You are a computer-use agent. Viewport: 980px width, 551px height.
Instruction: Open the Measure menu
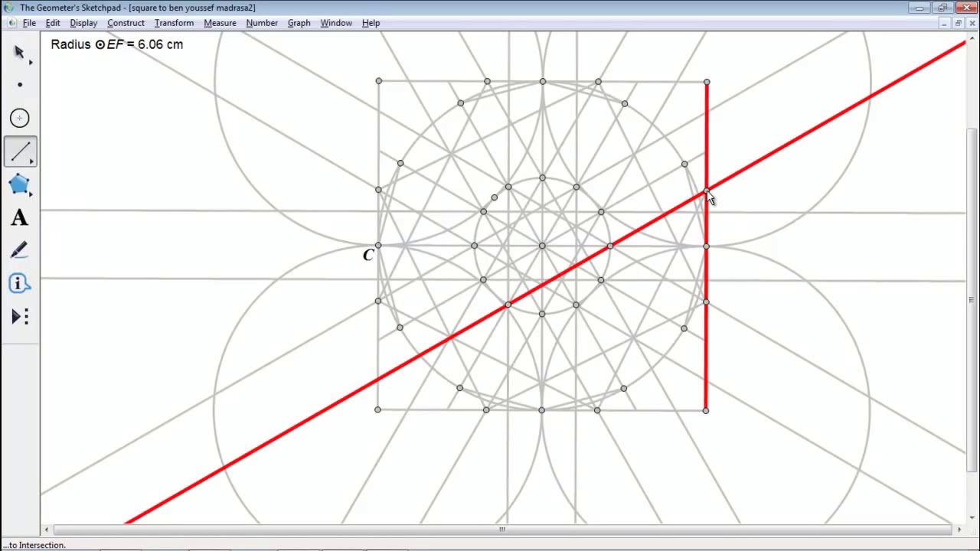pos(220,23)
